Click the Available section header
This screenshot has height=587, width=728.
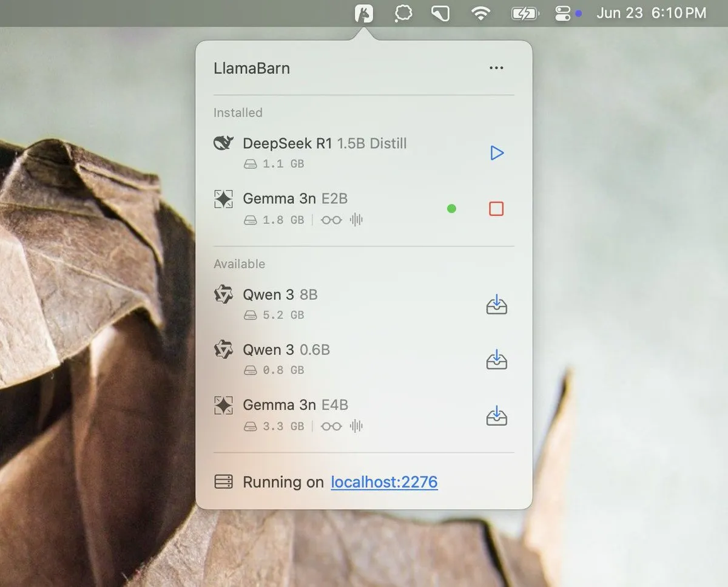[239, 264]
